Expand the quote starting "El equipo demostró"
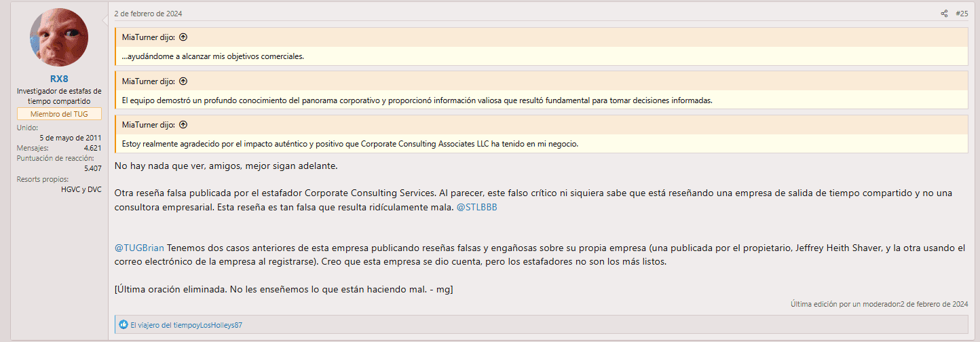Viewport: 980px width, 342px height. click(x=417, y=100)
